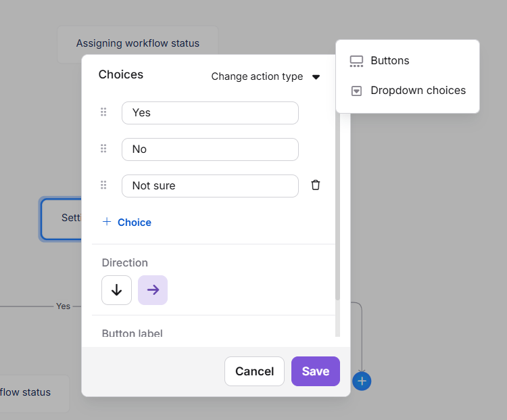507x420 pixels.
Task: Open the Change action type dropdown
Action: (x=266, y=76)
